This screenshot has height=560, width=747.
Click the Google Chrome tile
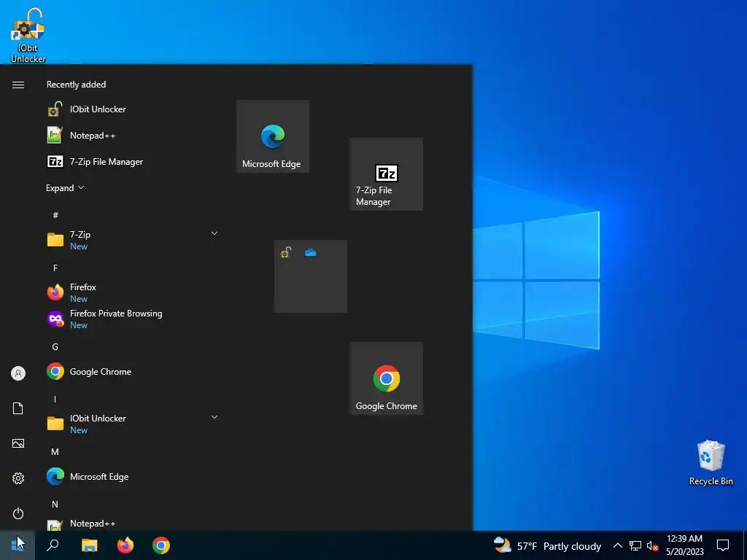tap(387, 378)
